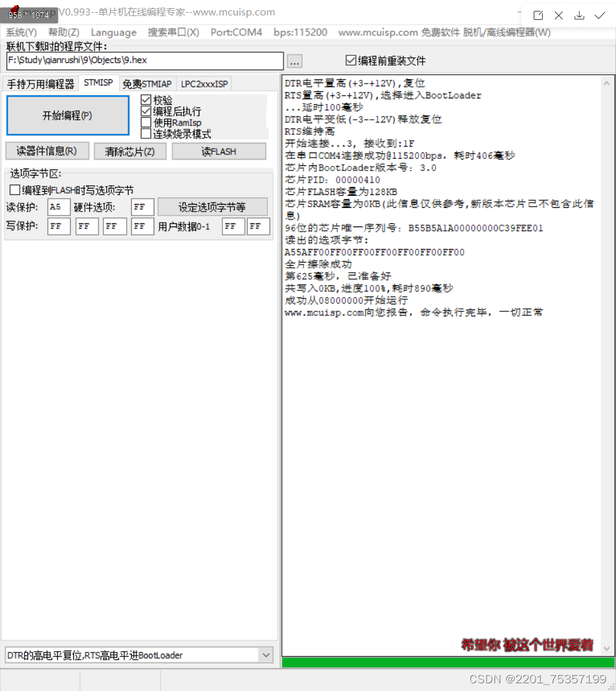The image size is (616, 691).
Task: Open the Port:COM4 menu
Action: (x=236, y=32)
